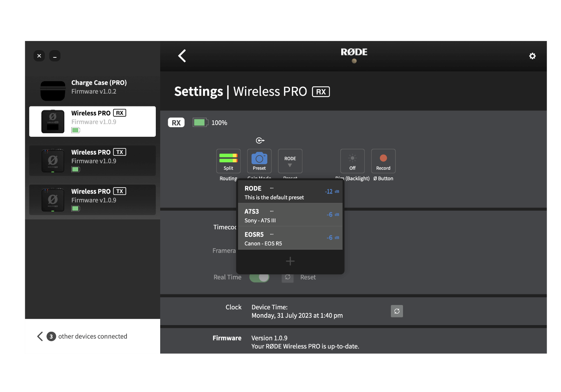Disable the Real Time toggle
Viewport: 561px width, 392px height.
[x=259, y=277]
